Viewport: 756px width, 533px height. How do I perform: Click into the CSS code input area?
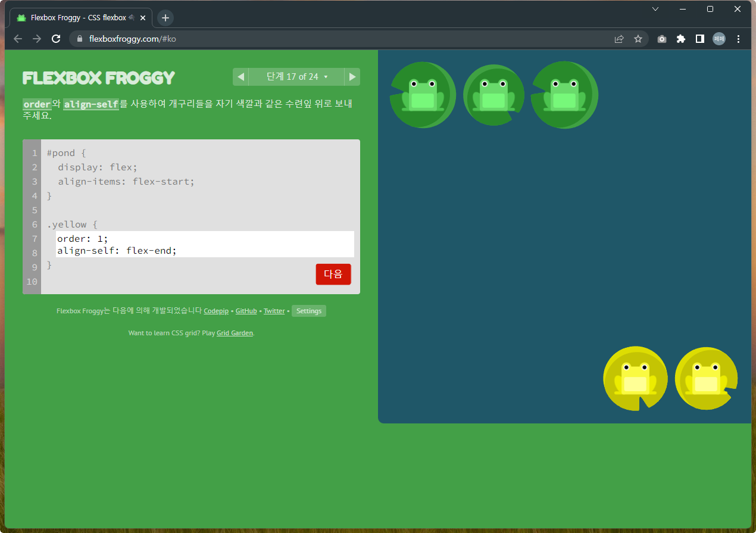click(205, 244)
